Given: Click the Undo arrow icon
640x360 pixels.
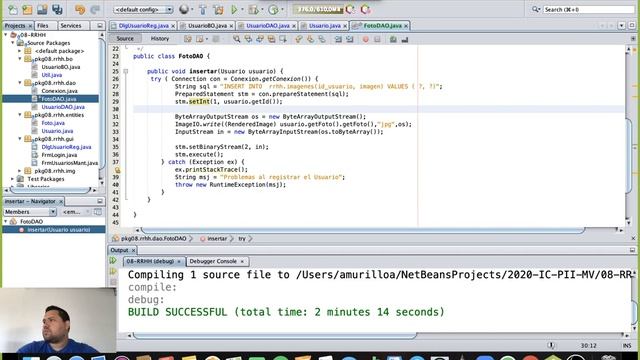Looking at the screenshot, I should pos(80,9).
